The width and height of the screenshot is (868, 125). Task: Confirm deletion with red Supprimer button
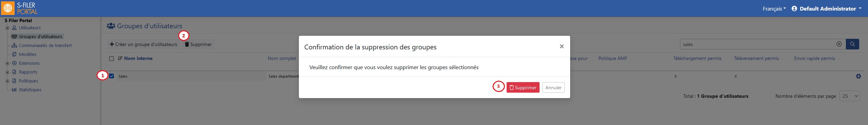(x=523, y=88)
